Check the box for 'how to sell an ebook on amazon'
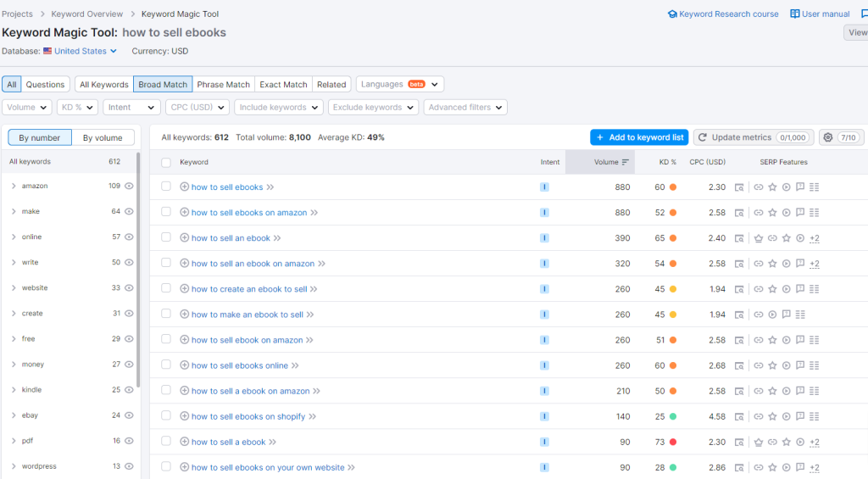The image size is (868, 479). click(x=166, y=263)
